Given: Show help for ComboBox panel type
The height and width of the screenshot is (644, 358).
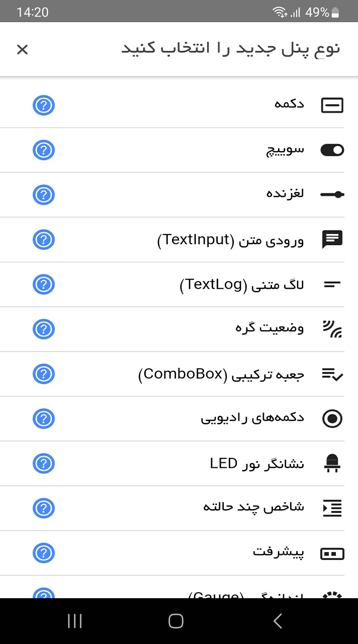Looking at the screenshot, I should point(44,374).
